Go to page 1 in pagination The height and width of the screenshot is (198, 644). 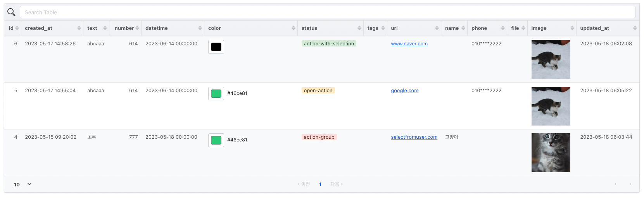click(320, 184)
